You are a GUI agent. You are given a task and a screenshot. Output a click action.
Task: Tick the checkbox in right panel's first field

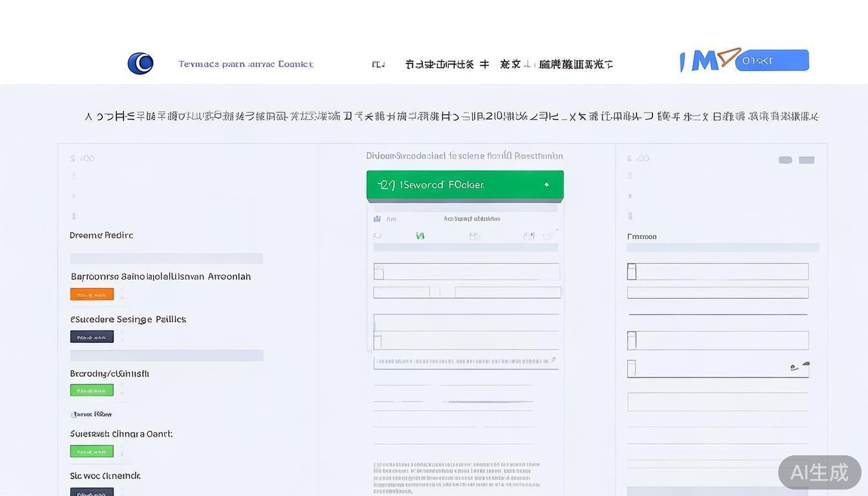click(632, 272)
